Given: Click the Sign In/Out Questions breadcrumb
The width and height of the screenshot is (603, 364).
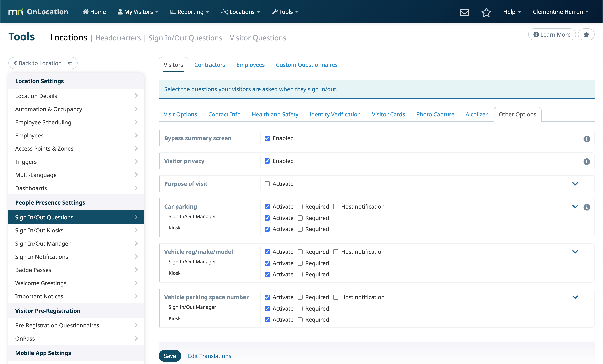Looking at the screenshot, I should [185, 38].
